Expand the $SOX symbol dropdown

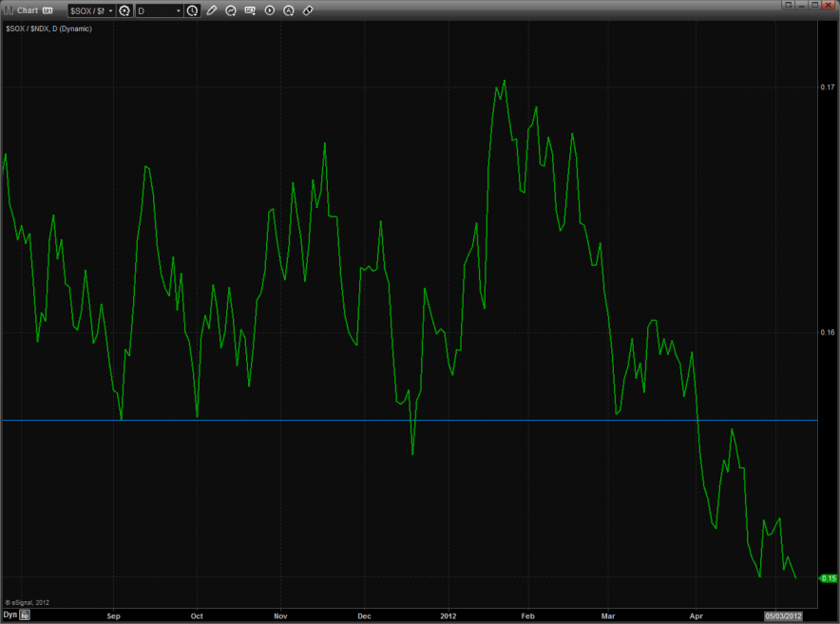[x=110, y=10]
